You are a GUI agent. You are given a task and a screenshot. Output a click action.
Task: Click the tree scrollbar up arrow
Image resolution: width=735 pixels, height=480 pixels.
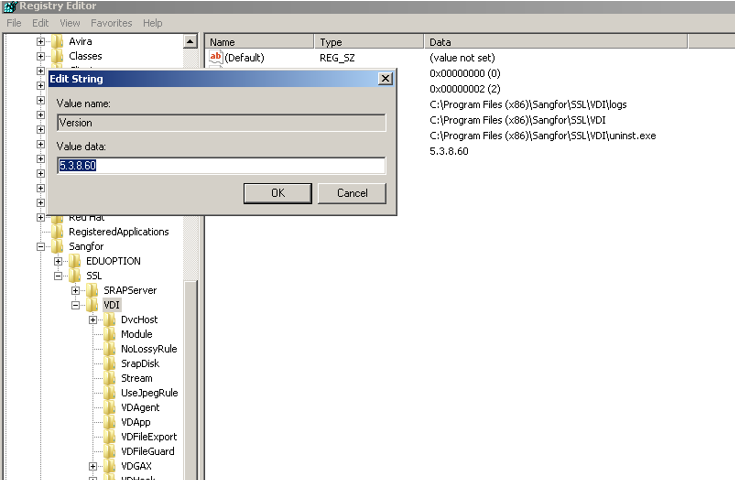coord(190,41)
